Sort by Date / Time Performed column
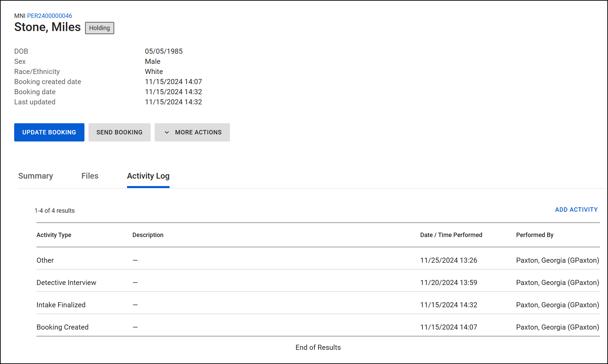Screen dimensions: 608x364 (x=451, y=235)
